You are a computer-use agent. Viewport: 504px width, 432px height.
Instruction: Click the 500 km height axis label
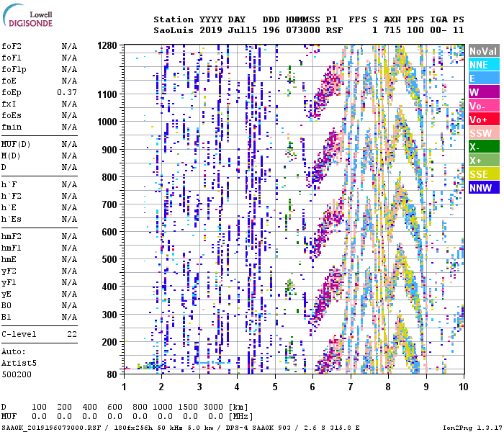click(109, 259)
